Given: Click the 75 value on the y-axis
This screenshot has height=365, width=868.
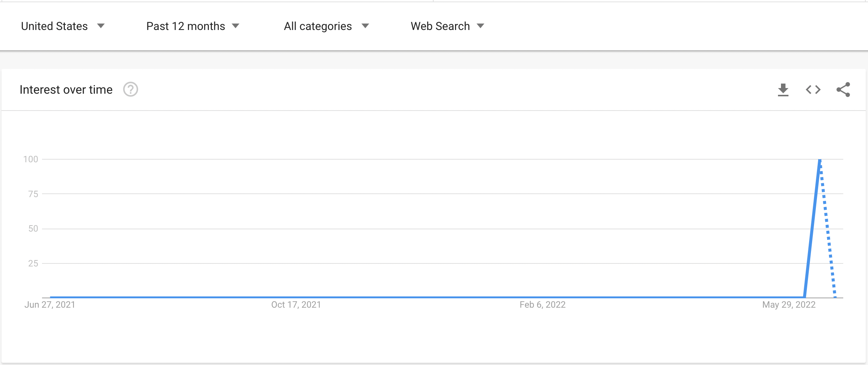Looking at the screenshot, I should coord(33,194).
